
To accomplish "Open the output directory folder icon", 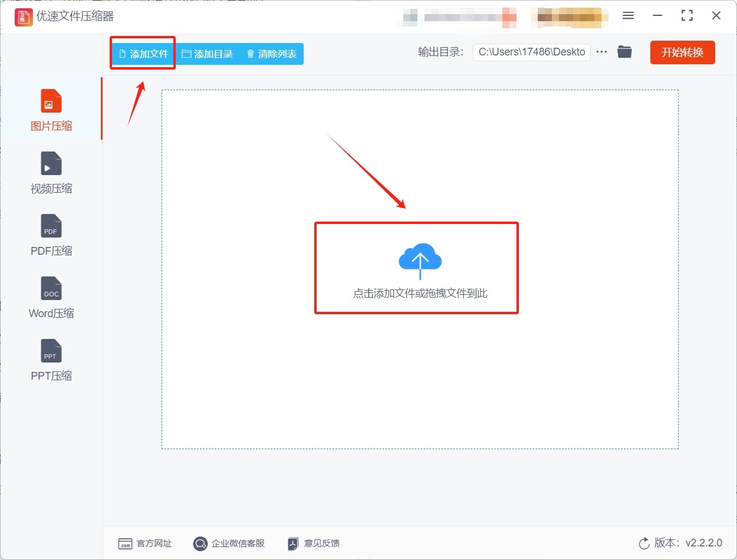I will point(624,52).
